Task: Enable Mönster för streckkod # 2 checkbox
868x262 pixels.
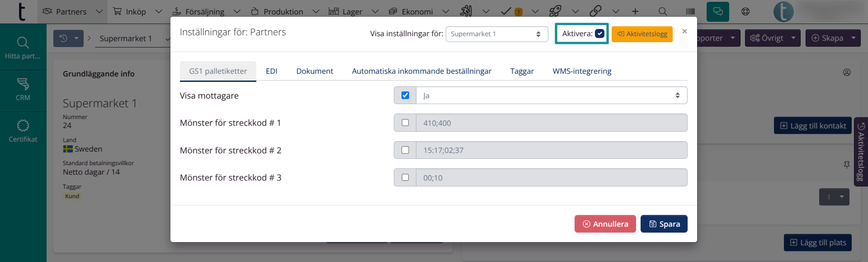Action: pos(405,150)
